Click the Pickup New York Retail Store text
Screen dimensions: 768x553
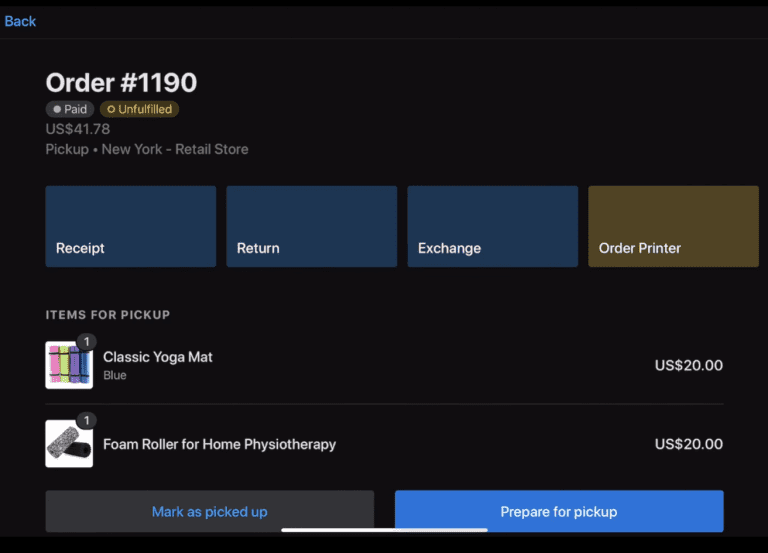tap(147, 149)
